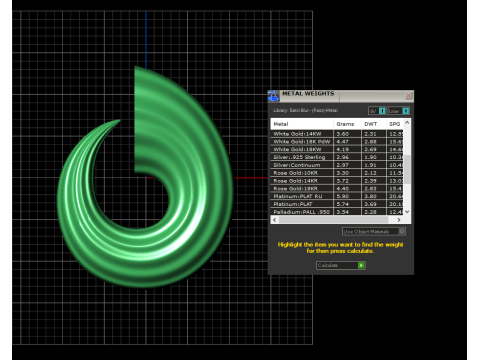Click the Grams column header

(347, 124)
